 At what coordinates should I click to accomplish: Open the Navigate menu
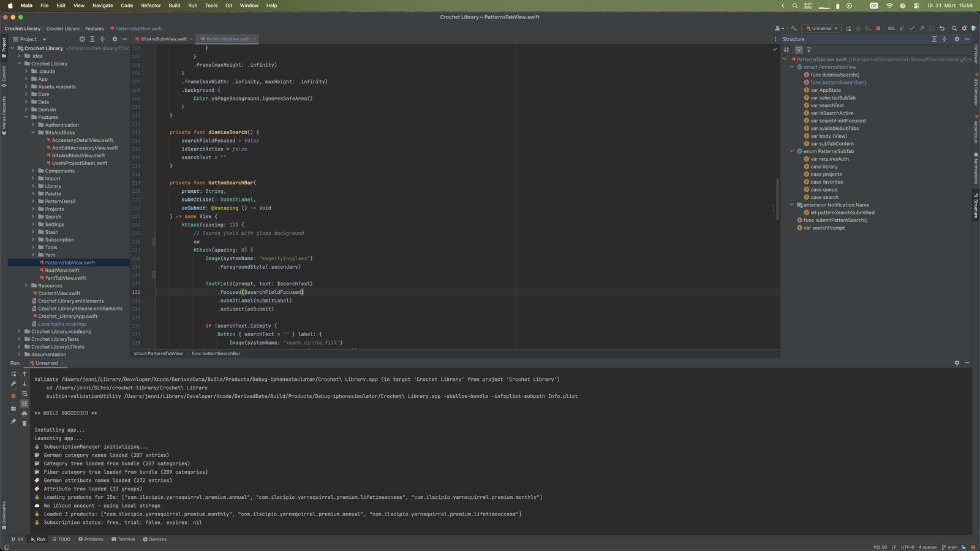click(x=103, y=6)
